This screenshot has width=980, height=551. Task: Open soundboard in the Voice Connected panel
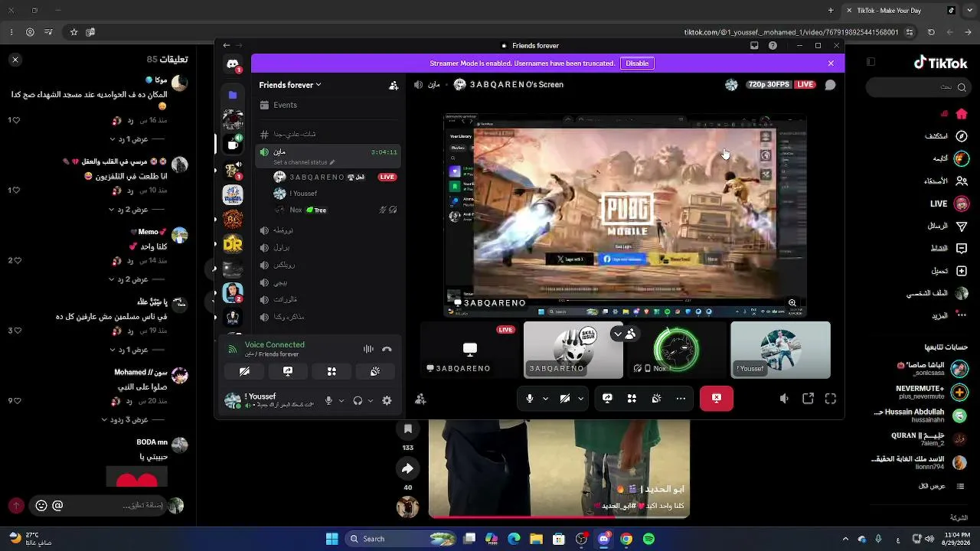coord(375,371)
